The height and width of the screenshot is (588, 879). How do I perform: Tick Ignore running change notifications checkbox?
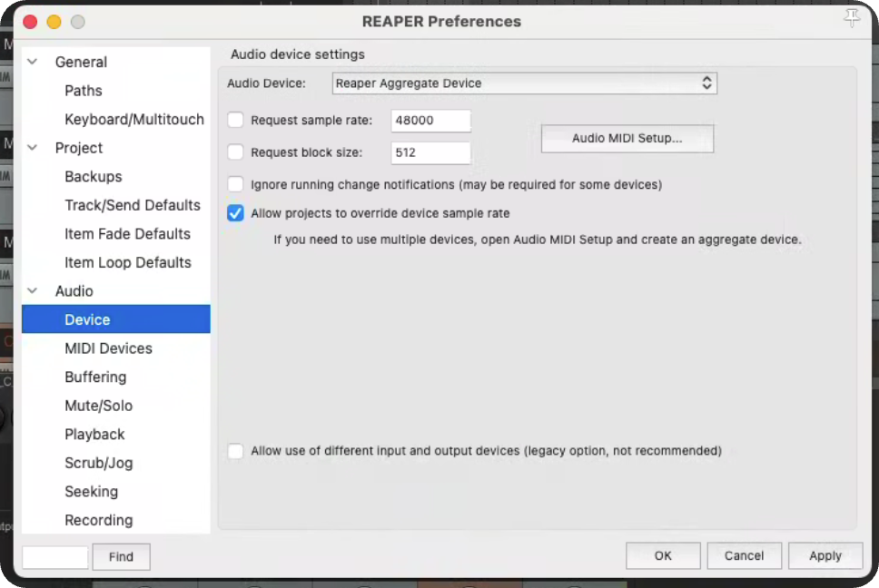(235, 184)
